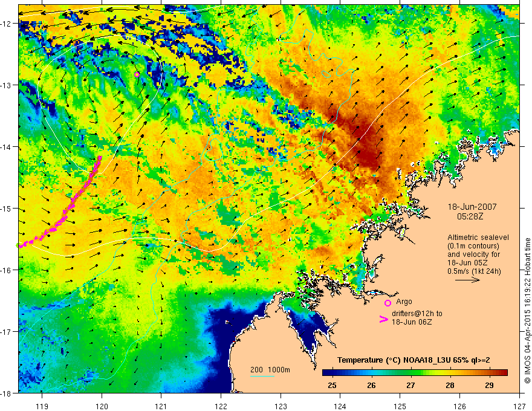Image resolution: width=532 pixels, height=411 pixels.
Task: Click the longitude label '122'
Action: click(221, 406)
